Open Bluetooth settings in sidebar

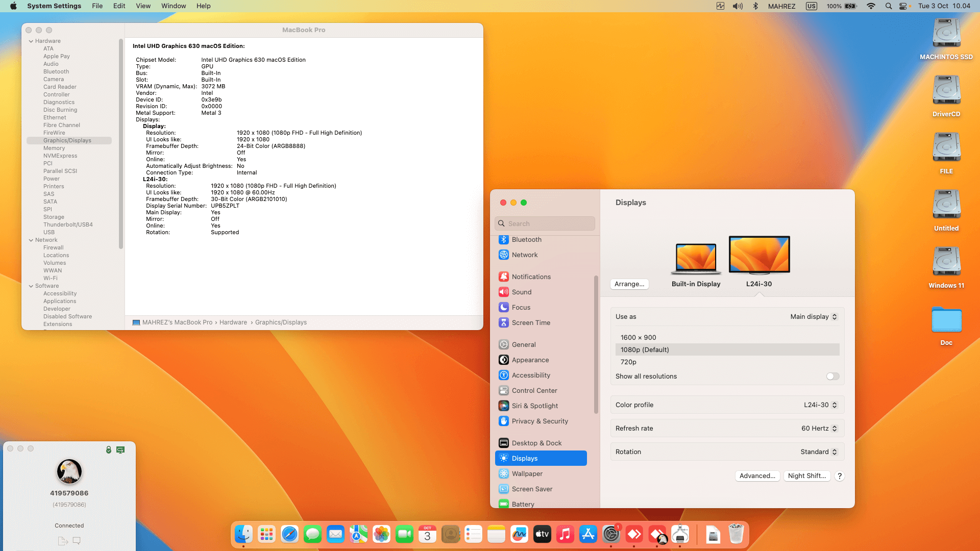pos(526,240)
